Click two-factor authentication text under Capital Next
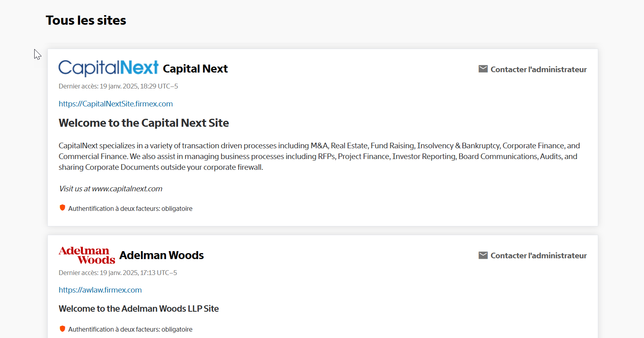The width and height of the screenshot is (644, 338). 130,208
